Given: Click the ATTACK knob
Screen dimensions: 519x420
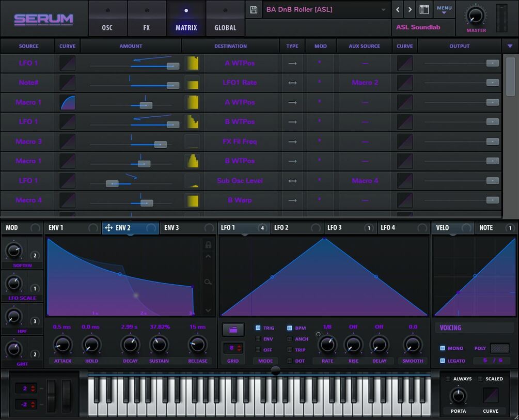Looking at the screenshot, I should (x=62, y=345).
